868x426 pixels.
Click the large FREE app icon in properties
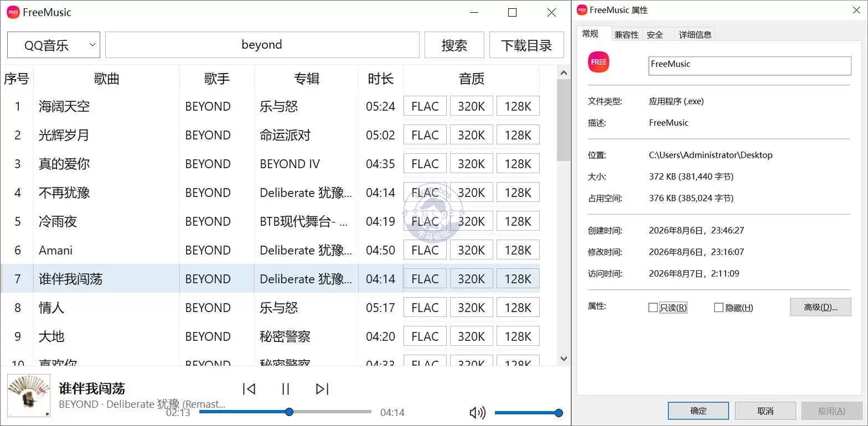tap(598, 62)
